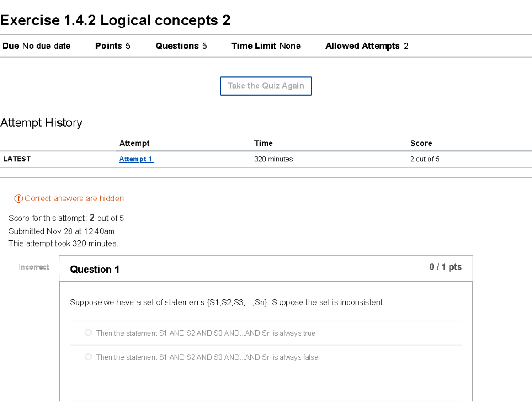Click the LATEST label in attempt history
This screenshot has height=411, width=532.
[17, 159]
